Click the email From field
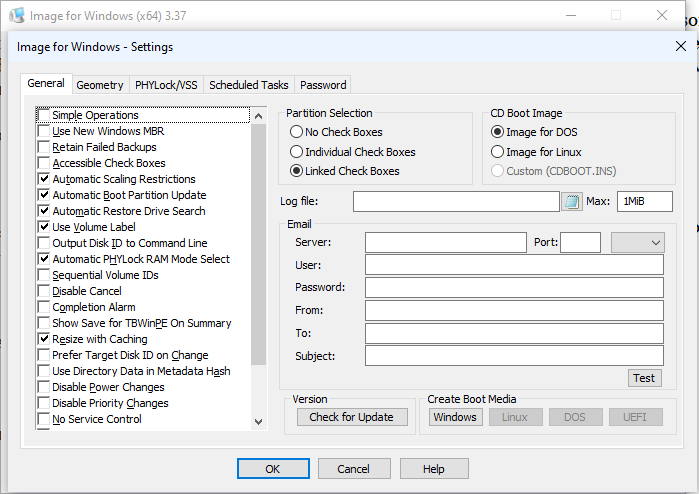 click(514, 310)
